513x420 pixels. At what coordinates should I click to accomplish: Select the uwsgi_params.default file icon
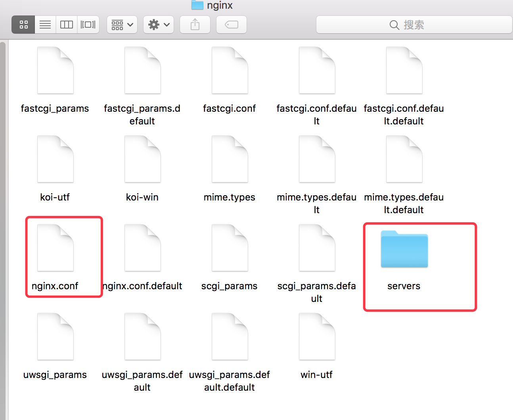pyautogui.click(x=143, y=336)
